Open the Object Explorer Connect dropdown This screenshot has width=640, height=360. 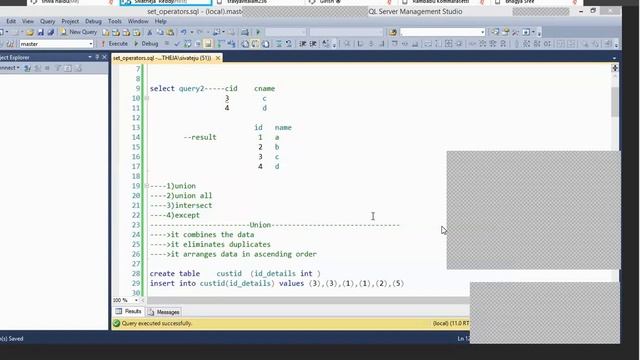coord(10,68)
